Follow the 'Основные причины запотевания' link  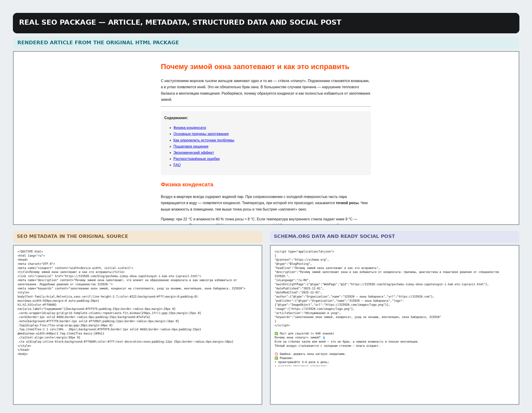point(201,134)
